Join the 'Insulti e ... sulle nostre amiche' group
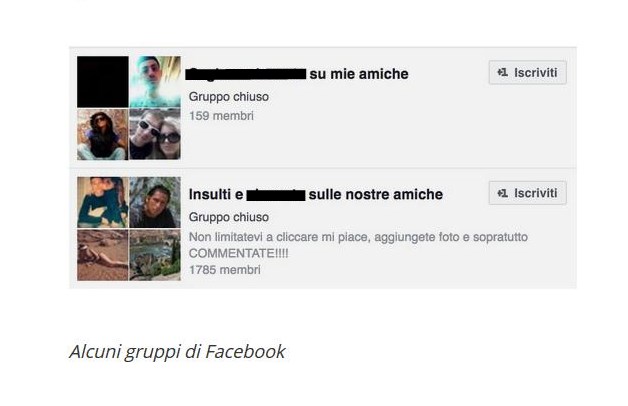 pyautogui.click(x=527, y=193)
